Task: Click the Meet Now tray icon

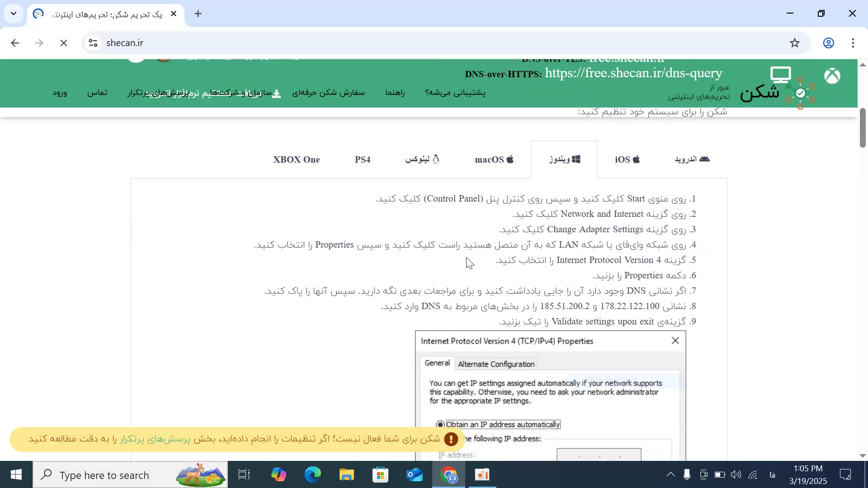Action: (703, 474)
